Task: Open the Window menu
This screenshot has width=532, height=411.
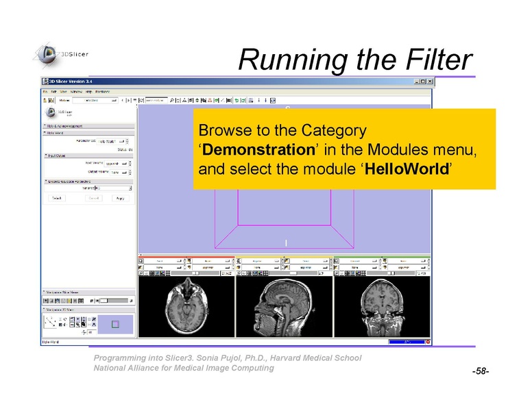Action: [x=76, y=92]
